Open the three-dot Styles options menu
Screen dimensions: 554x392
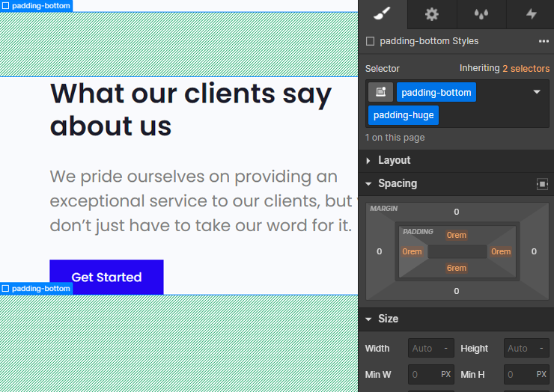(544, 41)
